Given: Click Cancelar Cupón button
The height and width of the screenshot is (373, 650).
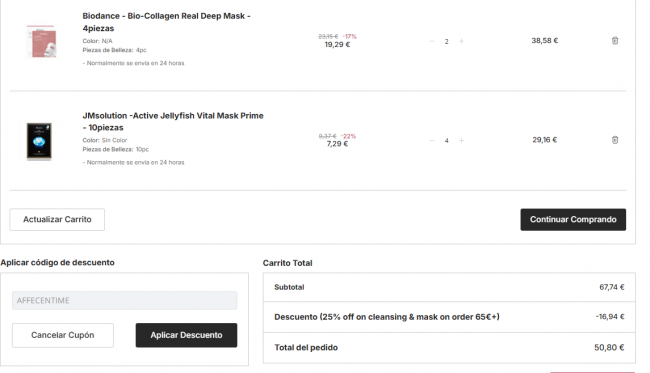Looking at the screenshot, I should tap(63, 335).
